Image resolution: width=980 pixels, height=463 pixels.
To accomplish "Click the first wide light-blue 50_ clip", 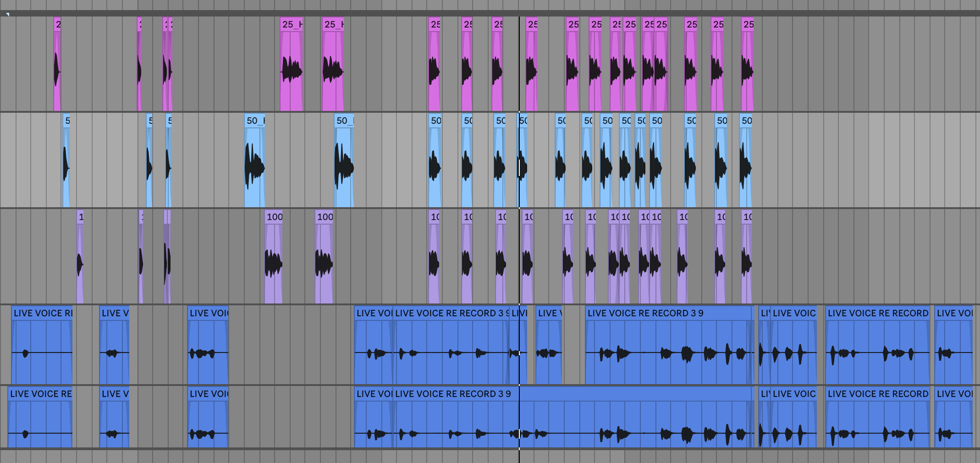I will tap(254, 160).
